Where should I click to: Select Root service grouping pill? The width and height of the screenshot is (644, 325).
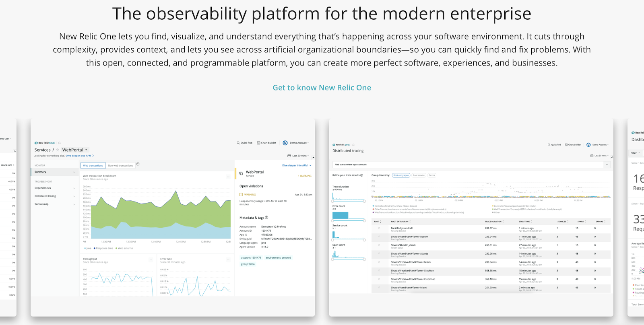point(419,175)
